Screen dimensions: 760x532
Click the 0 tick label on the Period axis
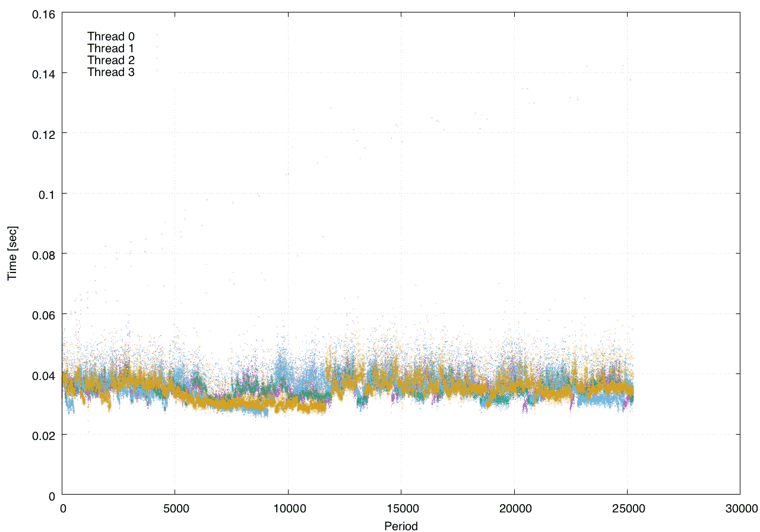[62, 509]
